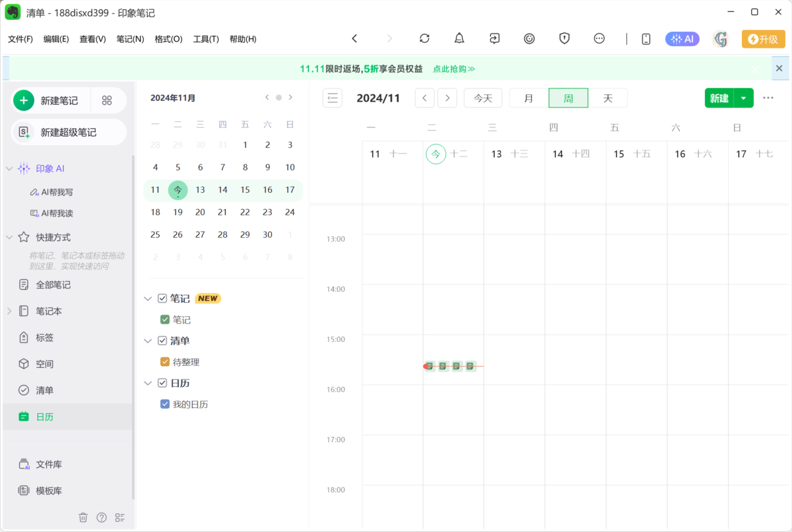Open the template grid icon beside New Note
This screenshot has width=792, height=532.
coord(107,100)
